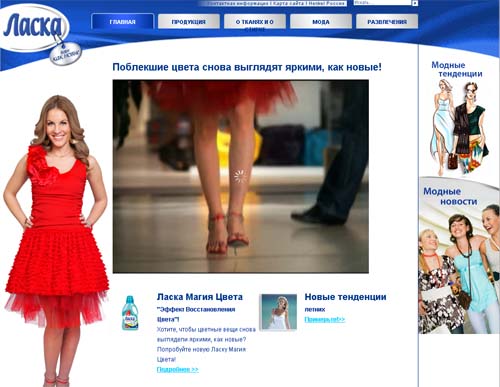Open the Henkel Россия link
Screen dimensions: 500x387
point(327,3)
